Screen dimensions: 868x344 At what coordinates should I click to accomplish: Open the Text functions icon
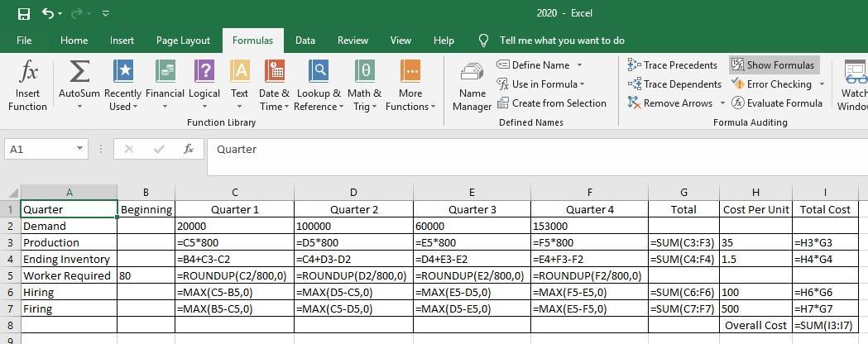[240, 71]
